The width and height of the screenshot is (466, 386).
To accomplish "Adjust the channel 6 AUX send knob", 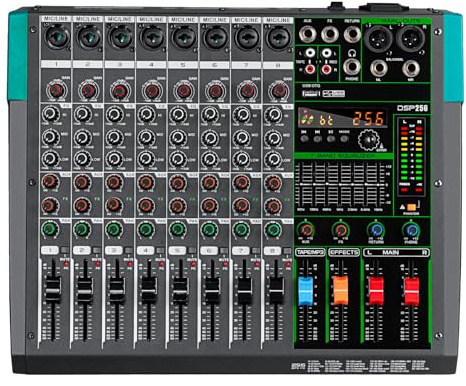I will click(210, 183).
